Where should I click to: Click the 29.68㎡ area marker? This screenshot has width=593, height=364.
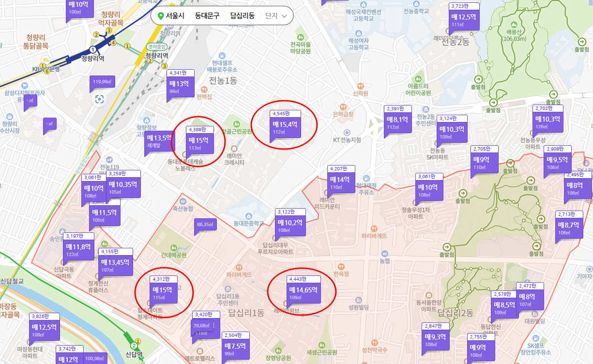coord(201,326)
